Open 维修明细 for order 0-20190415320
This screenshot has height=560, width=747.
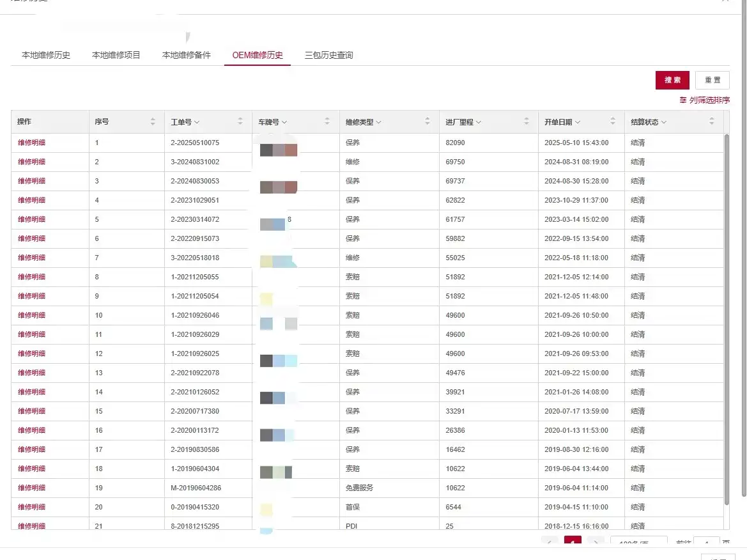point(31,507)
